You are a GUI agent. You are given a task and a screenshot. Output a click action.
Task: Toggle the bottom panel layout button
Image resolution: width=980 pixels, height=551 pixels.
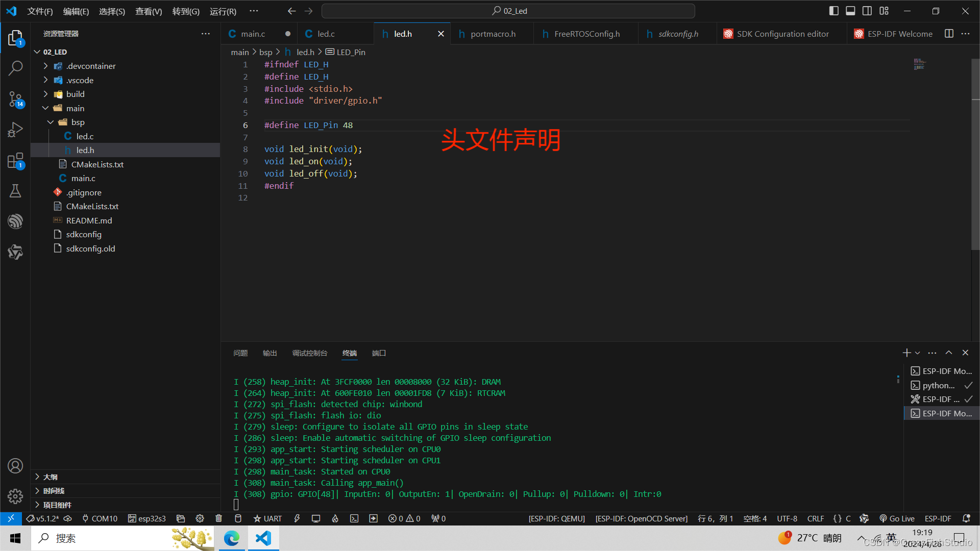click(850, 11)
